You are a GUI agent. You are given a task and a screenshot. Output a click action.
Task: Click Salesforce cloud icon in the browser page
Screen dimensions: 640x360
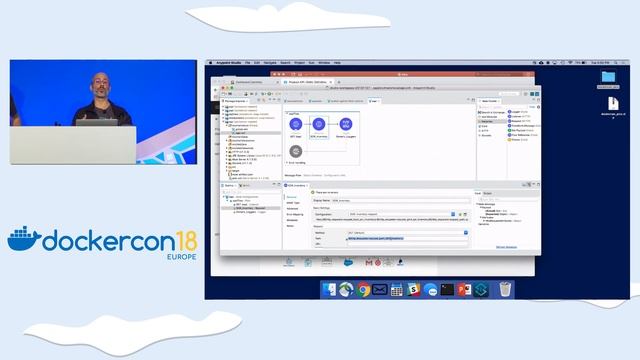point(348,262)
